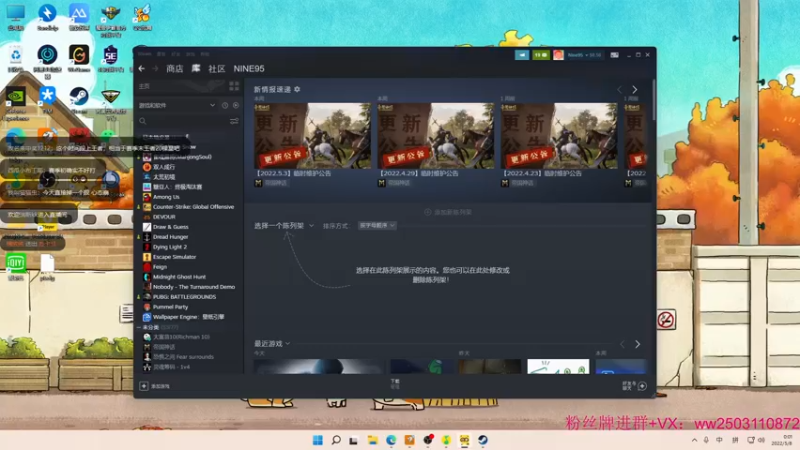Viewport: 800px width, 450px height.
Task: Enter Big Picture mode icon
Action: [x=615, y=55]
